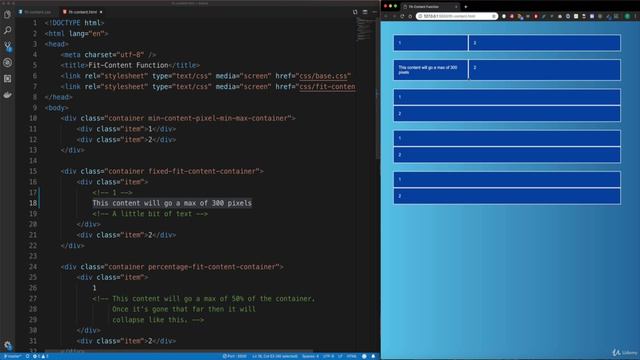Click 'Fit-Content Function' title text on line 5
The height and width of the screenshot is (360, 640).
(x=128, y=65)
